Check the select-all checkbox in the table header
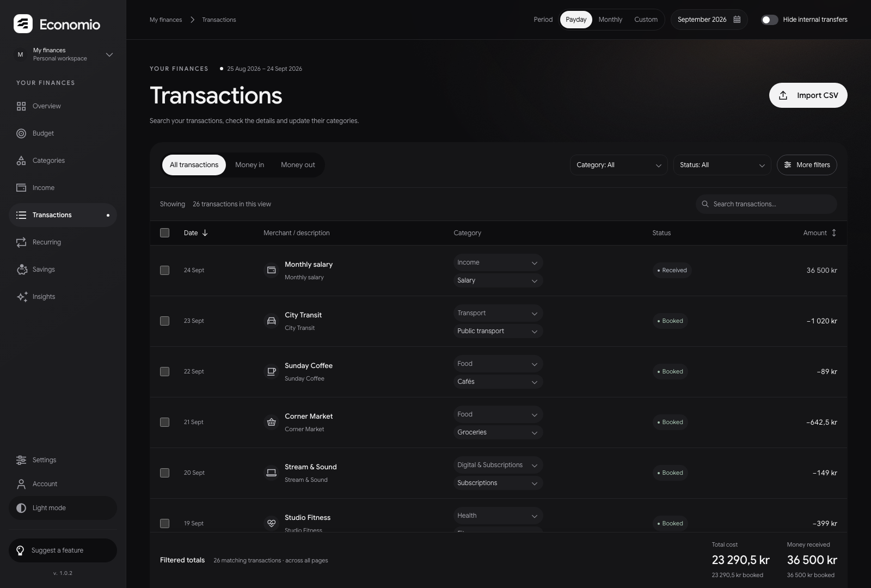The height and width of the screenshot is (588, 871). tap(164, 232)
